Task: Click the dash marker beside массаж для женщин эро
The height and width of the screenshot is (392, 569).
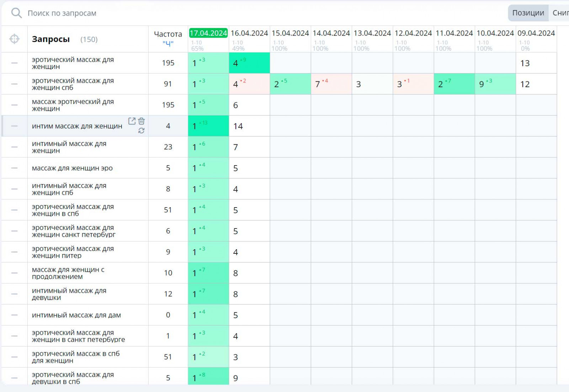Action: tap(14, 168)
